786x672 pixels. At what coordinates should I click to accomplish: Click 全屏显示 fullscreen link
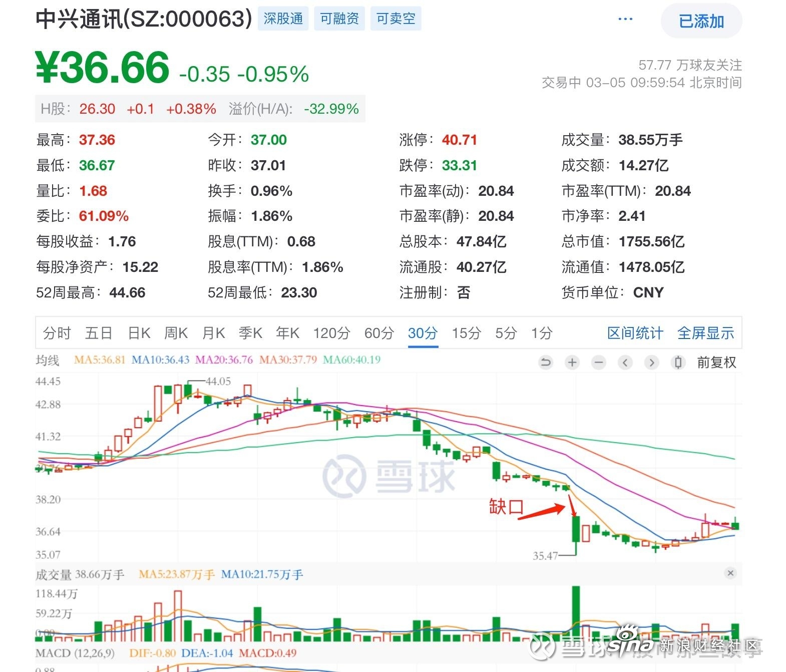click(x=705, y=333)
